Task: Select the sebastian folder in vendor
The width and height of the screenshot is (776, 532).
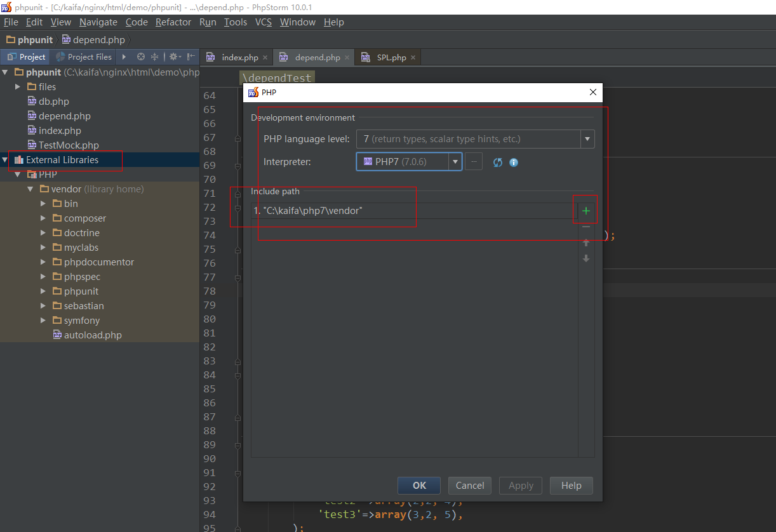Action: point(84,306)
